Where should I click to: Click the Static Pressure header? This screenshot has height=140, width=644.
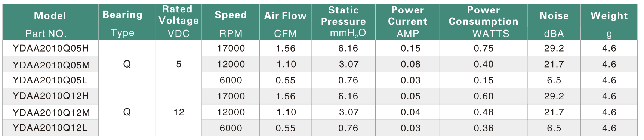[343, 16]
